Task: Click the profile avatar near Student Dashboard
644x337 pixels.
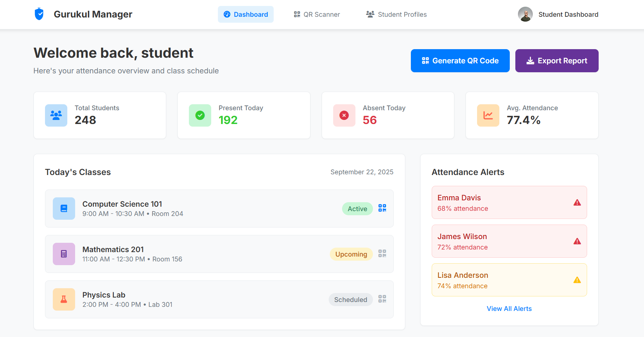Action: (x=525, y=14)
